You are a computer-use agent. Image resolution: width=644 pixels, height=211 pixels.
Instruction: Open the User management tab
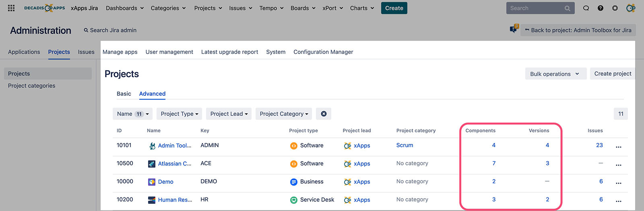(169, 52)
